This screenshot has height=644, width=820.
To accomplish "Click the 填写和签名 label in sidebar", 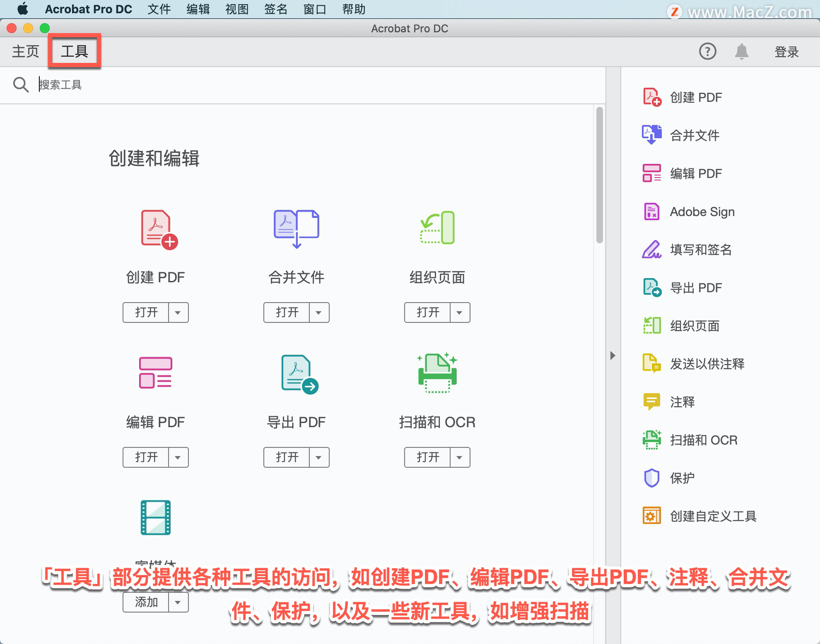I will 701,250.
